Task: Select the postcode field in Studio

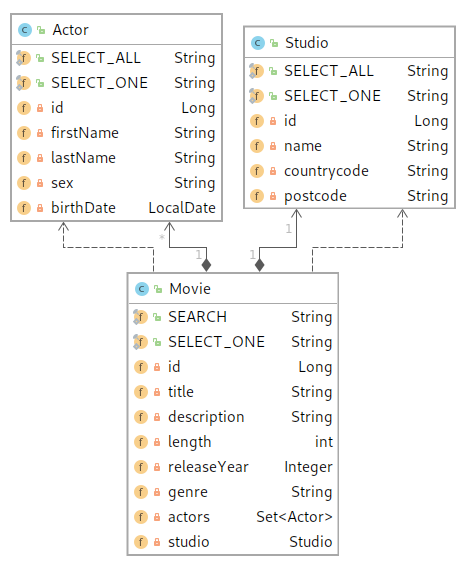Action: coord(349,196)
